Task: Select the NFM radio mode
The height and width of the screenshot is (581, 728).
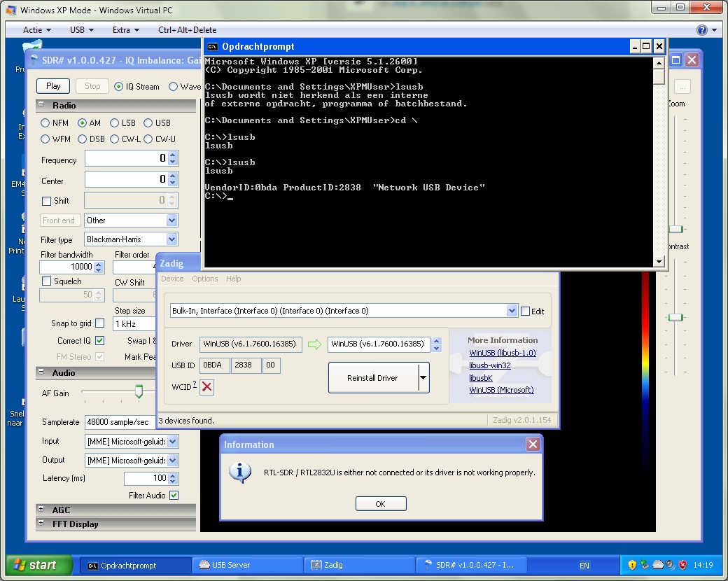Action: click(x=45, y=123)
